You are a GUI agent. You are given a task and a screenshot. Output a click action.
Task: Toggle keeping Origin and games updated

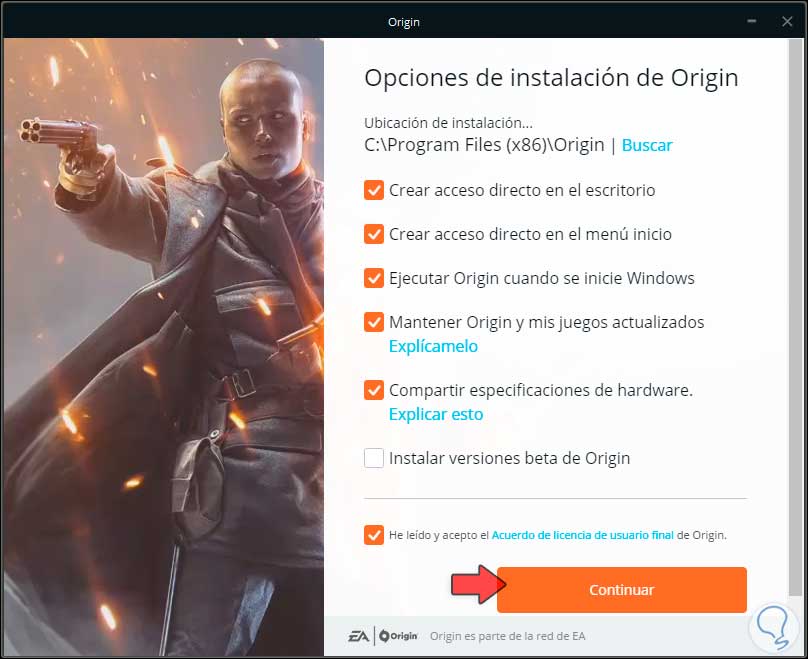point(374,322)
